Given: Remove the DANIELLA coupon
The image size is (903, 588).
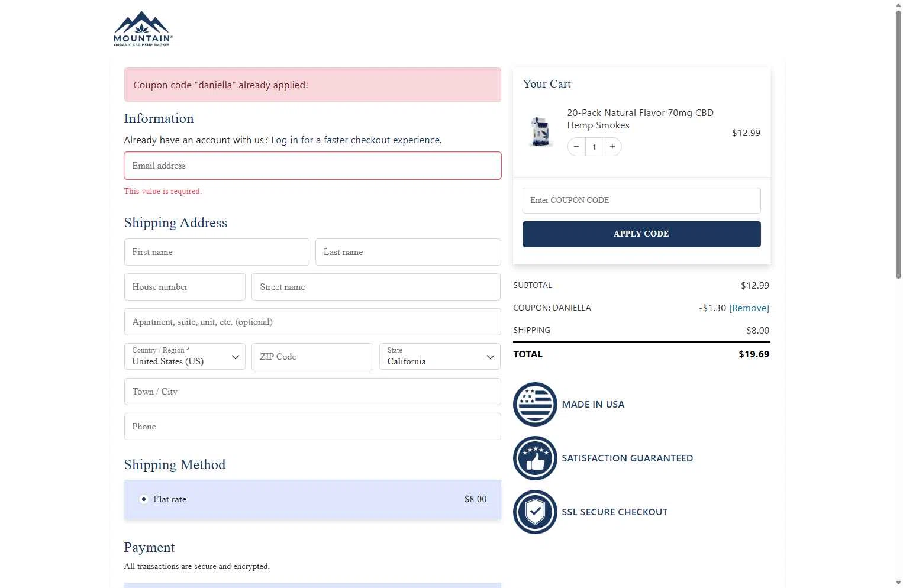Looking at the screenshot, I should (x=749, y=308).
